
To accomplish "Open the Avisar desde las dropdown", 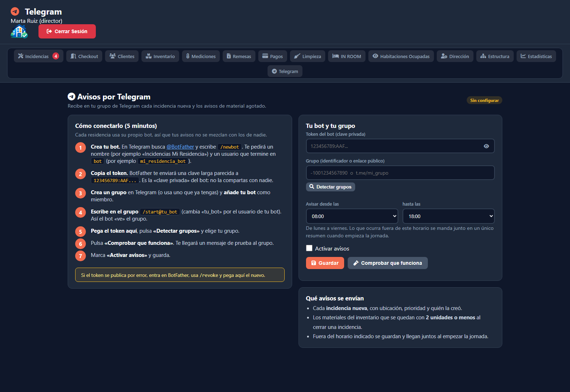I will [352, 216].
